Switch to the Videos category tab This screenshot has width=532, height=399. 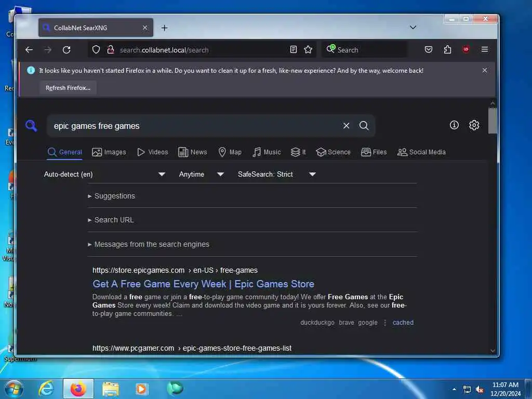tap(152, 152)
